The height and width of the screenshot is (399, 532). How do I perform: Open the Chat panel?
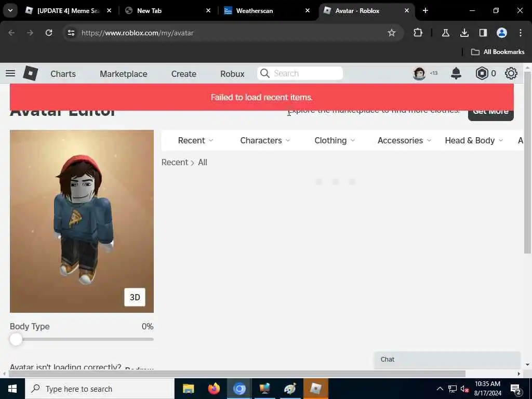pyautogui.click(x=447, y=360)
